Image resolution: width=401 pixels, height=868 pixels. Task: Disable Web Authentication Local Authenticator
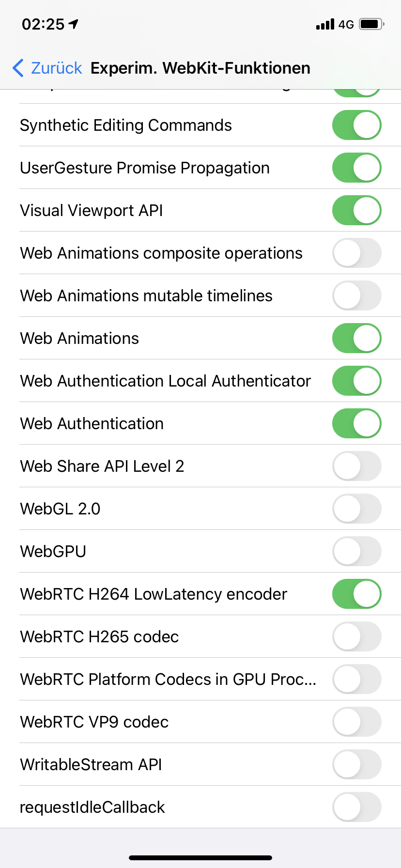[x=356, y=381]
